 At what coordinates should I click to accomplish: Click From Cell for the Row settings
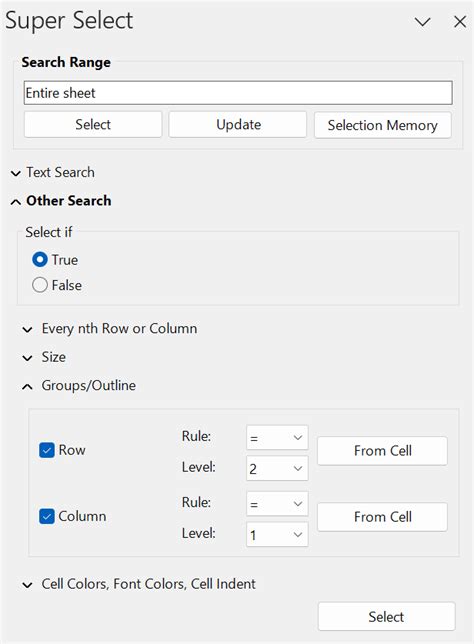tap(382, 451)
